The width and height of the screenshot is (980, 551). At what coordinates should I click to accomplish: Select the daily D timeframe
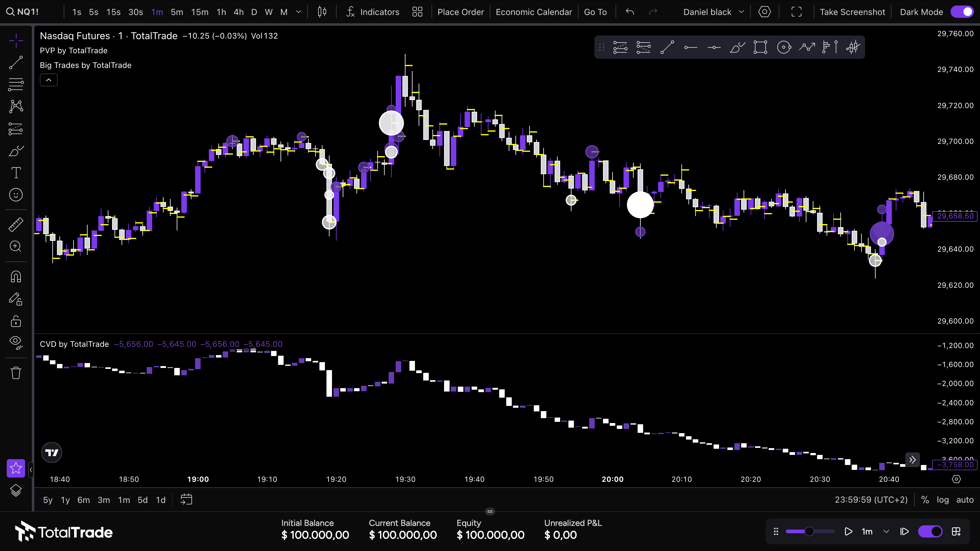click(254, 12)
